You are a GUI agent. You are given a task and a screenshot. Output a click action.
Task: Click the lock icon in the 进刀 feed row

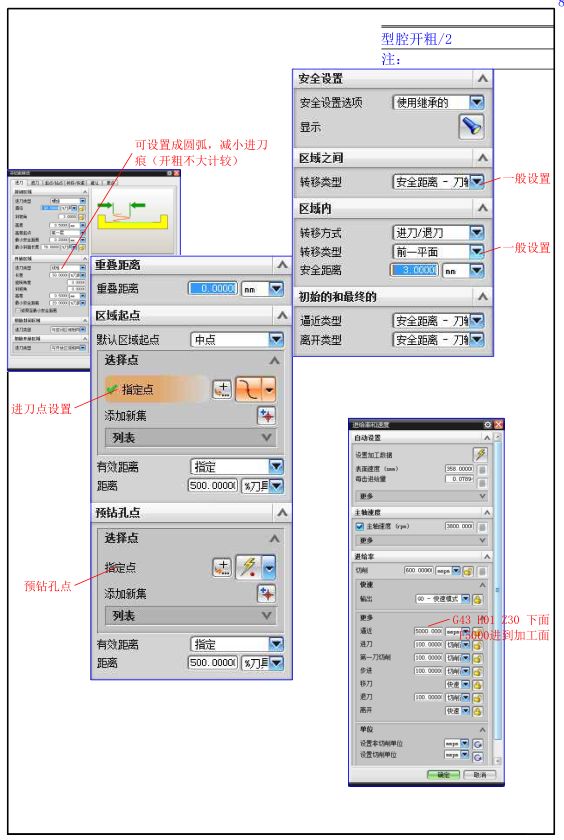click(477, 644)
